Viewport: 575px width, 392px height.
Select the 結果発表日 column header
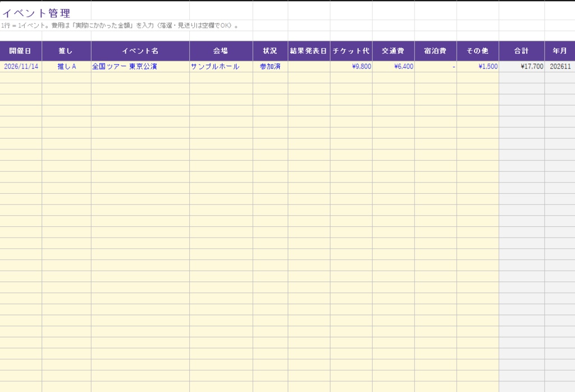(309, 51)
